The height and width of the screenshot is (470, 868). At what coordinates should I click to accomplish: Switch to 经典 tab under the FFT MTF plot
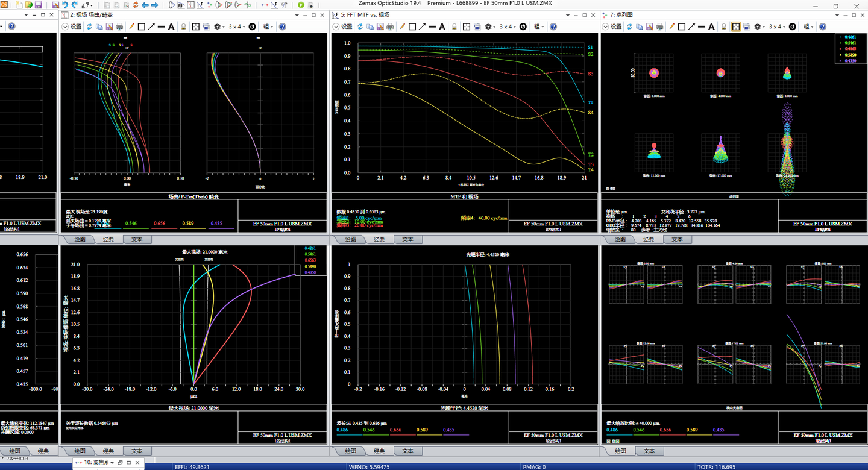(379, 239)
